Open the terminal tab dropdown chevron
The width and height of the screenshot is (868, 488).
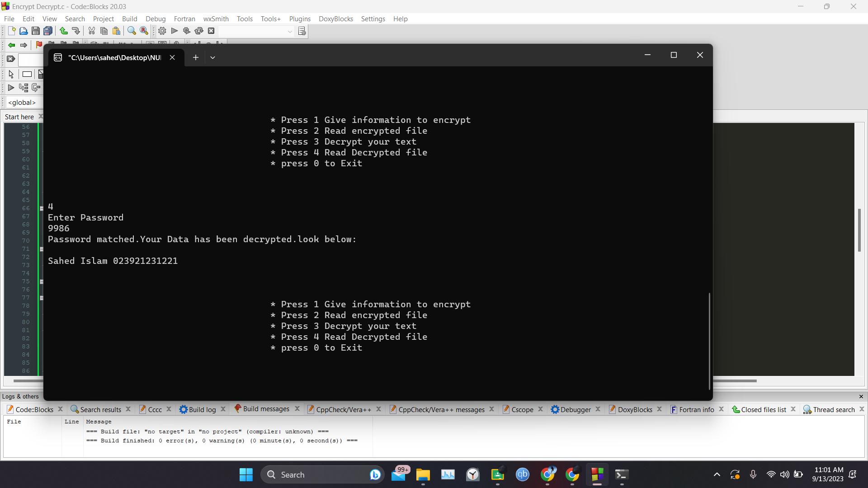coord(212,57)
